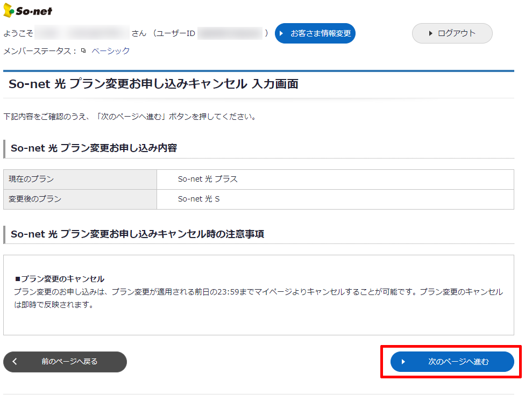Go back with 前のページへ戻る button
Screen dimensions: 532x395
pyautogui.click(x=65, y=362)
